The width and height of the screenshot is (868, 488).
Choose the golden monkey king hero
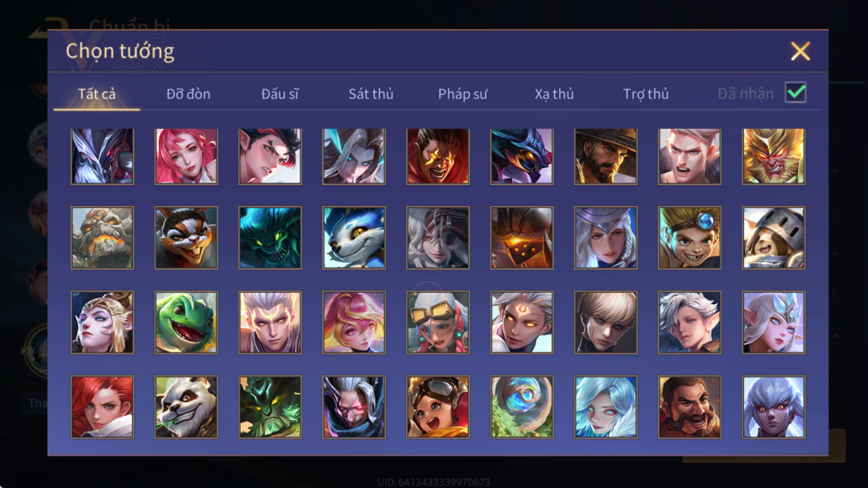(x=774, y=156)
